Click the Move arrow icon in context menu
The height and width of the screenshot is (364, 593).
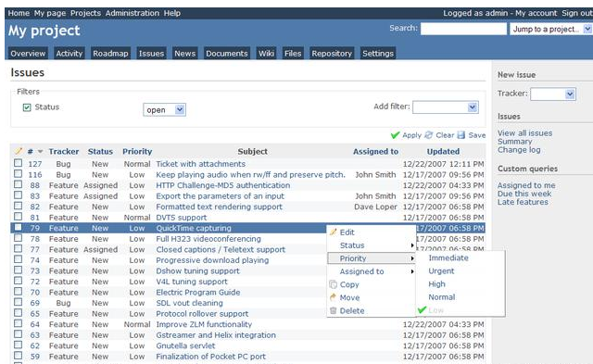(334, 297)
